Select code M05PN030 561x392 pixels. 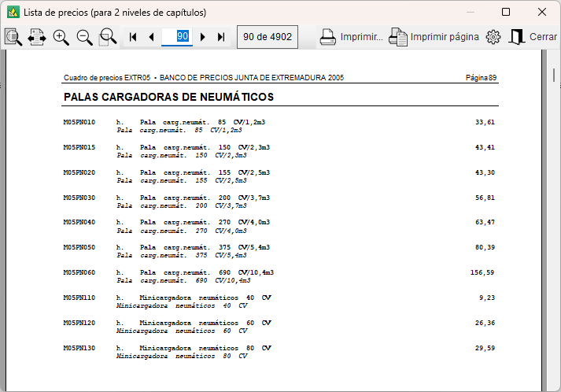click(x=79, y=198)
